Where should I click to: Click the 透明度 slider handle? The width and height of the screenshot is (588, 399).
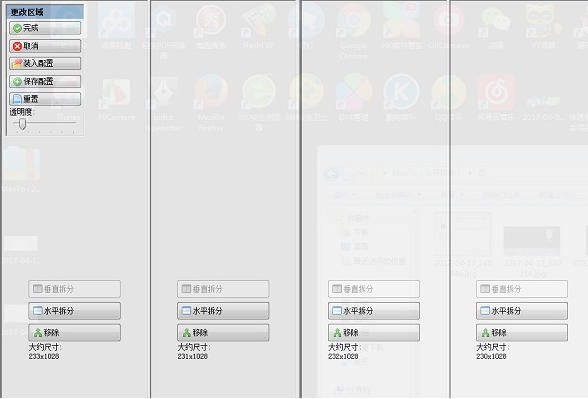[x=22, y=124]
